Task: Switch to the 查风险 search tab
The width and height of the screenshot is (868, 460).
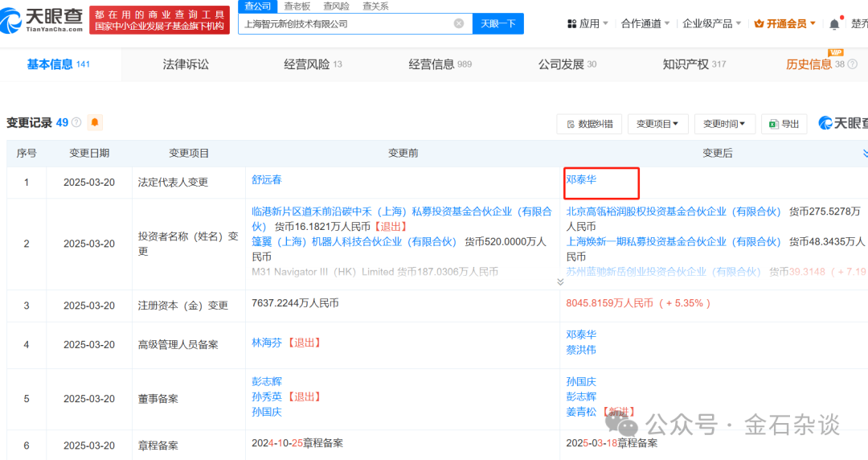Action: (336, 6)
